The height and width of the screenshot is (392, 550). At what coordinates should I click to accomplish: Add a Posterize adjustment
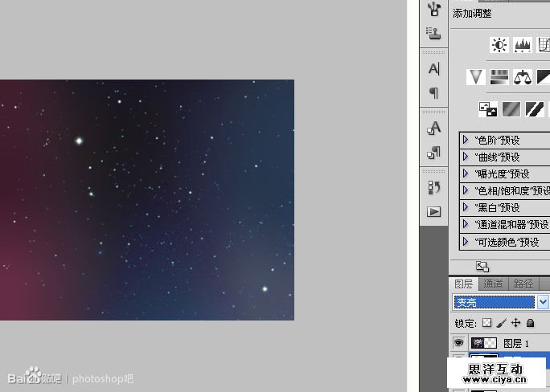click(511, 108)
